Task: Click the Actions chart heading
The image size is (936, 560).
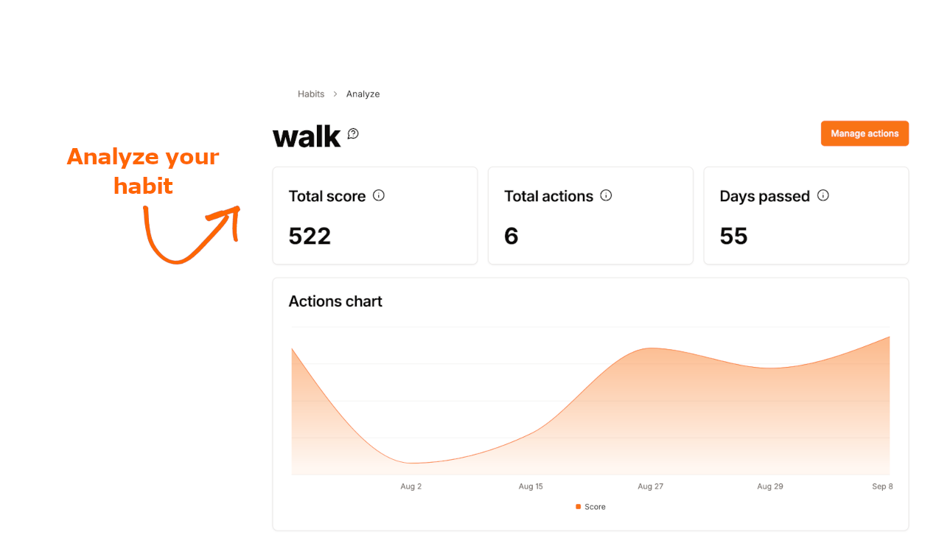Action: (335, 301)
